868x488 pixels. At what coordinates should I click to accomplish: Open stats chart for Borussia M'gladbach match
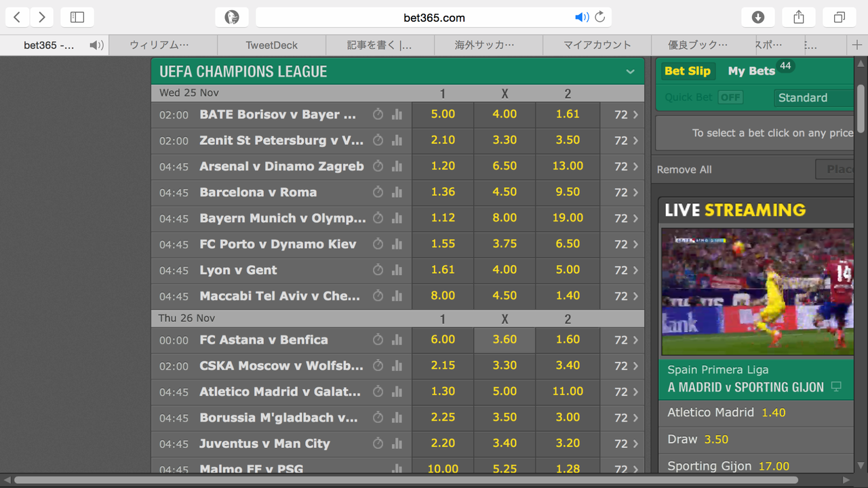[397, 418]
